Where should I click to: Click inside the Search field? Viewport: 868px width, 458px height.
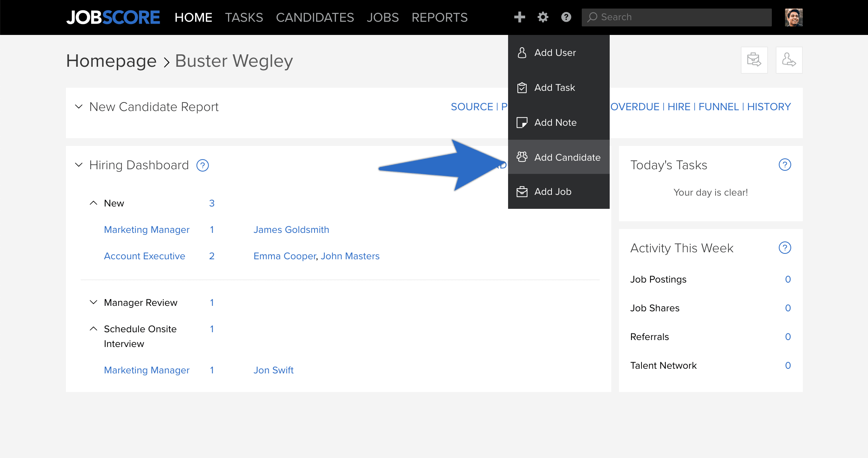pos(676,17)
